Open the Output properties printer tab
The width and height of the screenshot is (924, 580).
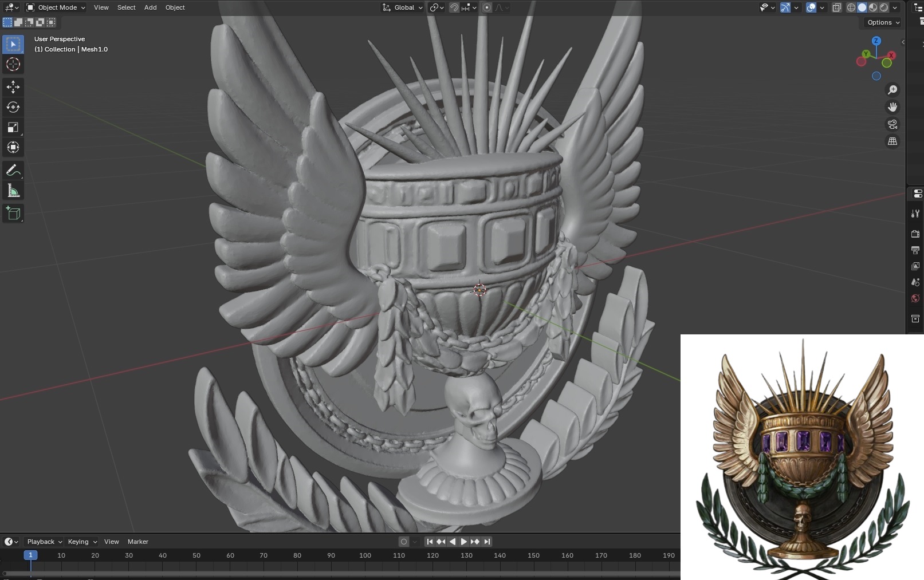click(915, 250)
